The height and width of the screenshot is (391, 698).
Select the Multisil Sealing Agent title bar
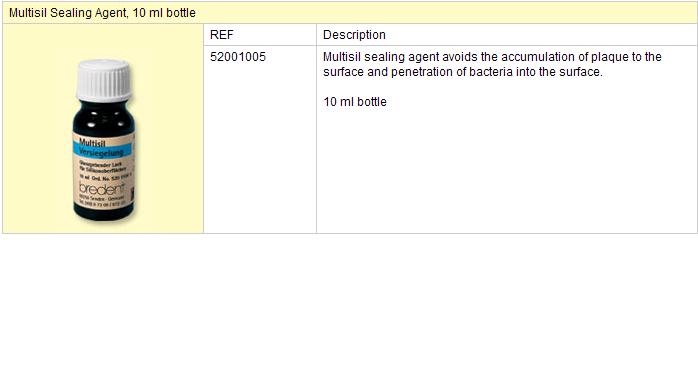pyautogui.click(x=349, y=12)
